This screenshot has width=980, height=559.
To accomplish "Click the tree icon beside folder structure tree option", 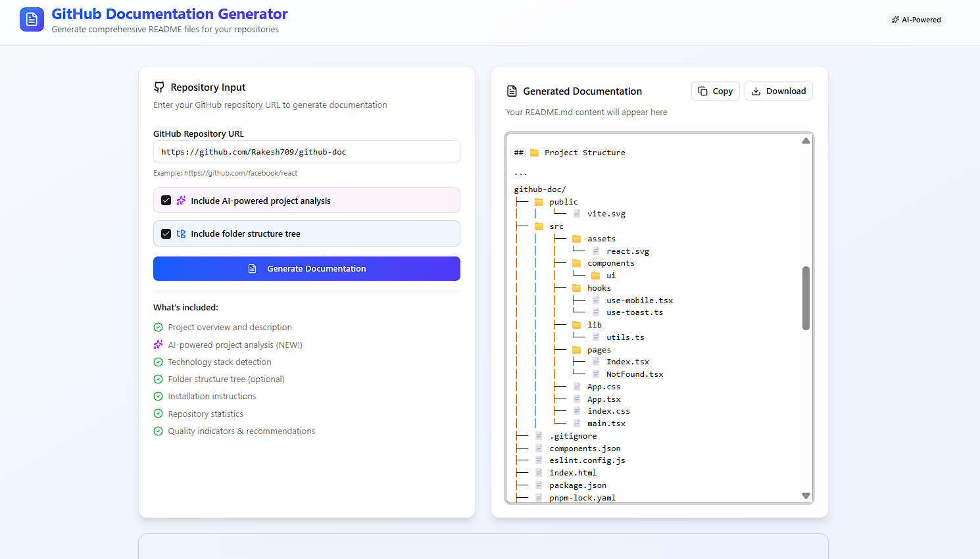I will pos(180,233).
